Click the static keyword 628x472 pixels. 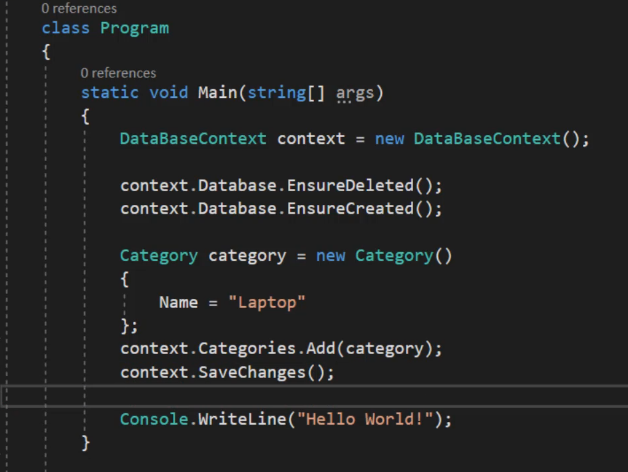110,93
